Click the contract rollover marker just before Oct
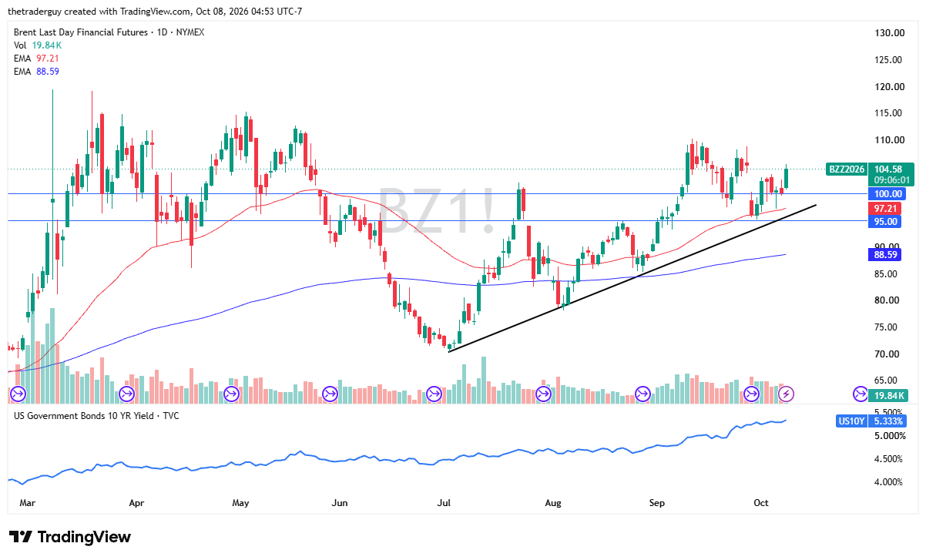The height and width of the screenshot is (560, 926). 752,394
